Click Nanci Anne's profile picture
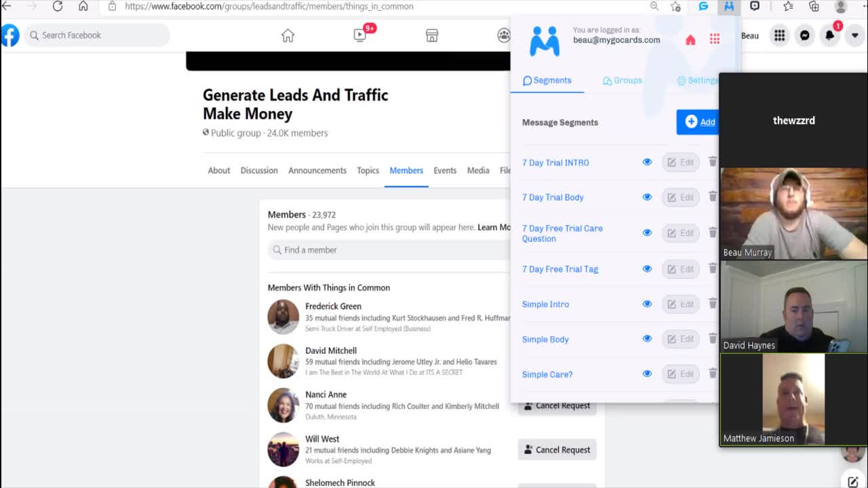The height and width of the screenshot is (488, 868). (x=283, y=405)
